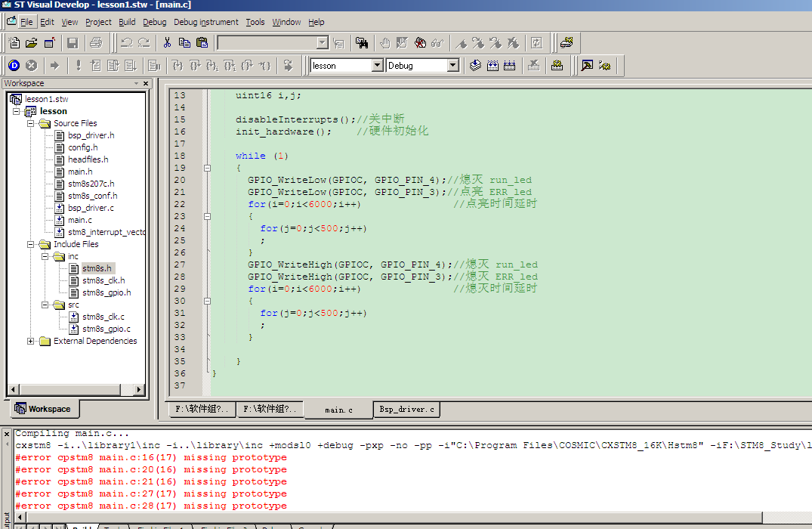812x529 pixels.
Task: Select the Workspace tab button
Action: 44,409
